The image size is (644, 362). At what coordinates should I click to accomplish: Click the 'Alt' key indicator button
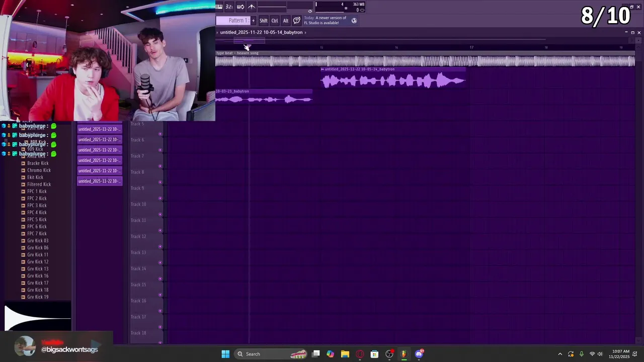(x=286, y=21)
